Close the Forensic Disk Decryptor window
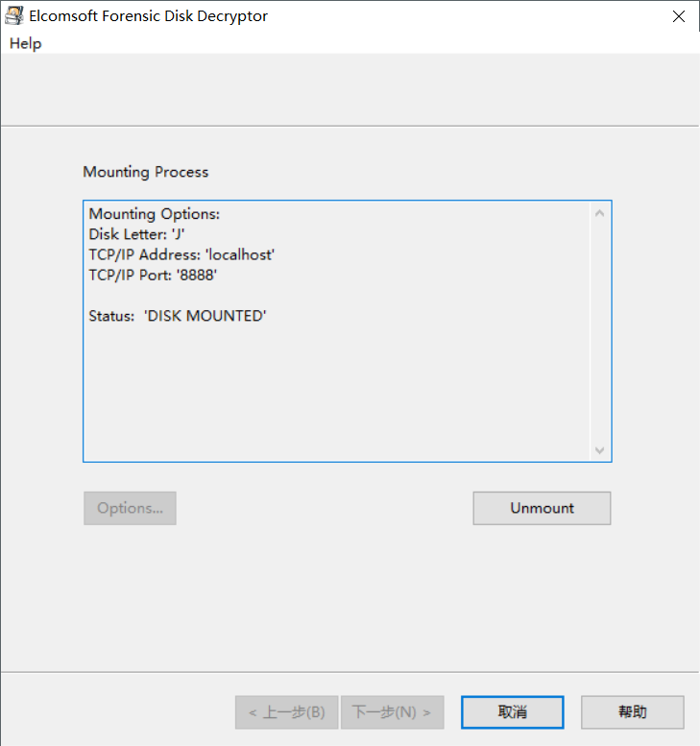 (679, 16)
